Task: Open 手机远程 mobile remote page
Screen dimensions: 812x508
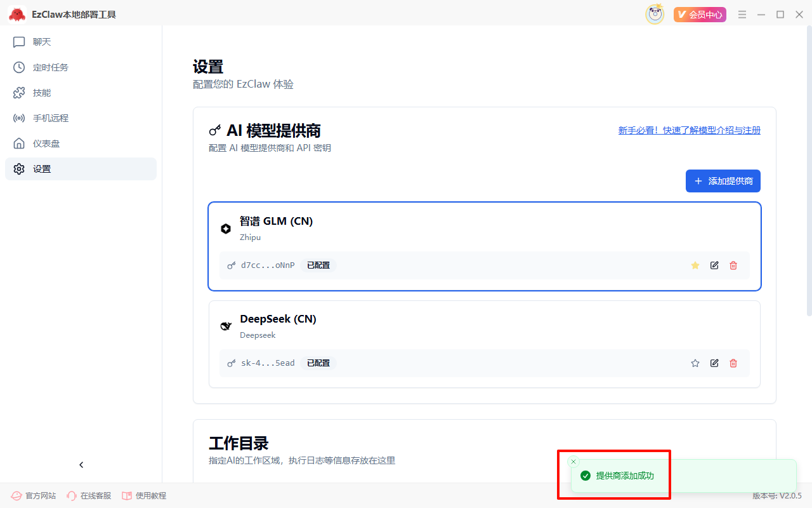Action: tap(50, 118)
